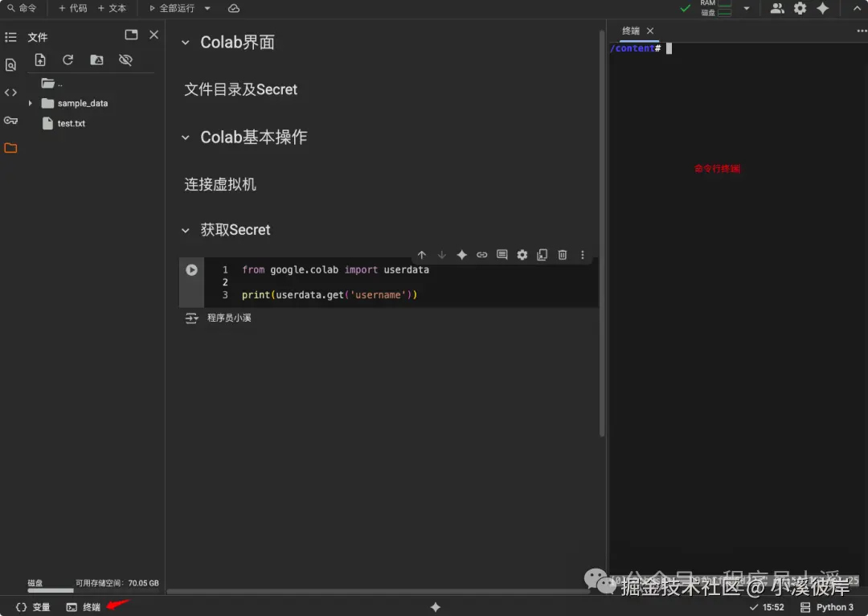
Task: Upload a file to session storage
Action: (x=40, y=60)
